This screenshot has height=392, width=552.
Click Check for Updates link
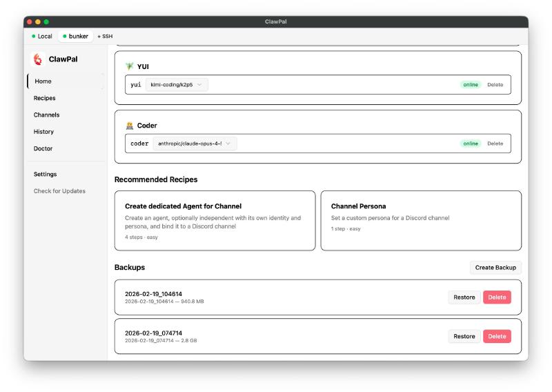[59, 191]
